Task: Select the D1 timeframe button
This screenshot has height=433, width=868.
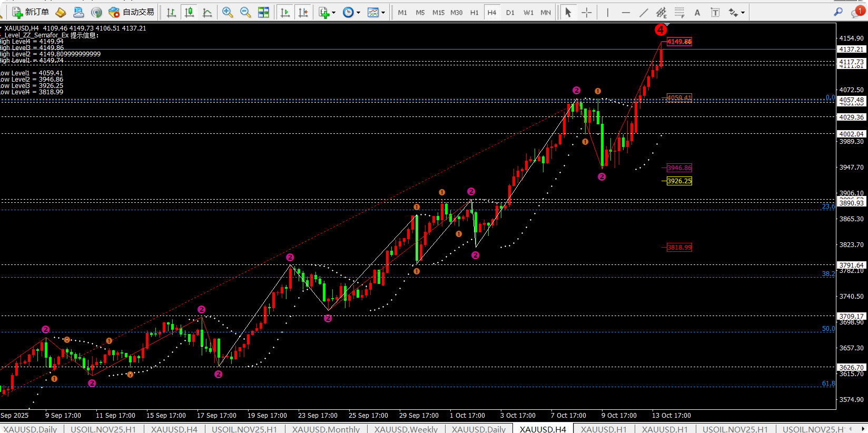Action: pyautogui.click(x=510, y=13)
